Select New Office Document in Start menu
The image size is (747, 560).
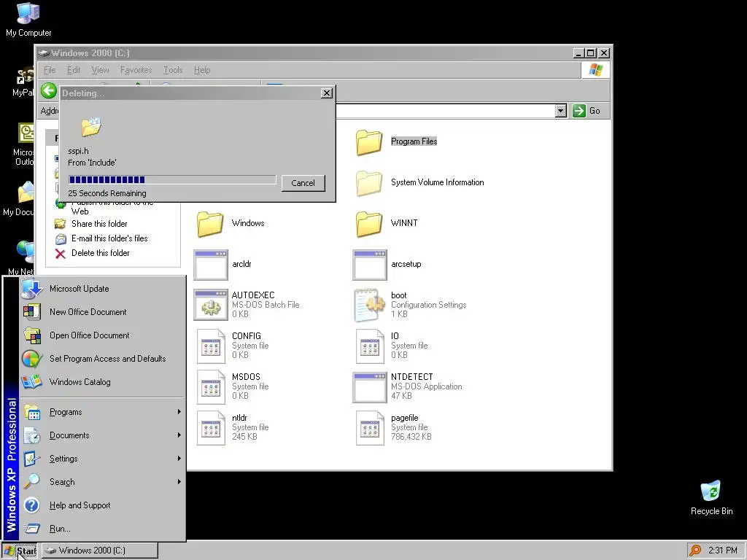coord(103,312)
